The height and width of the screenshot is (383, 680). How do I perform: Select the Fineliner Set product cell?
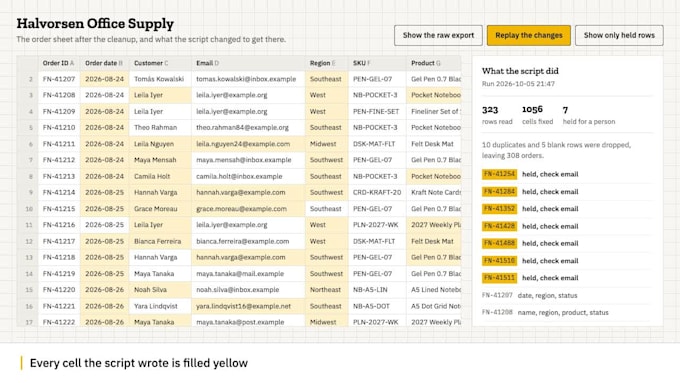[x=434, y=111]
